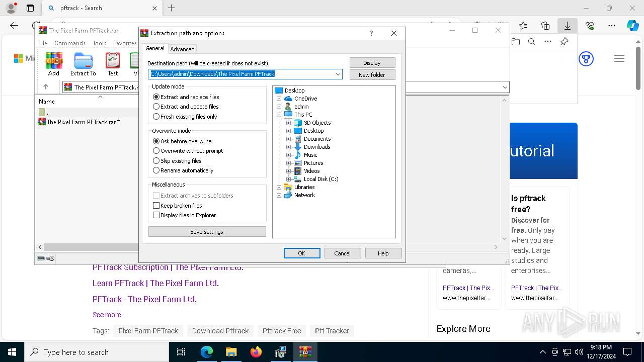This screenshot has width=644, height=362.
Task: Open Firefox from the taskbar
Action: [256, 352]
